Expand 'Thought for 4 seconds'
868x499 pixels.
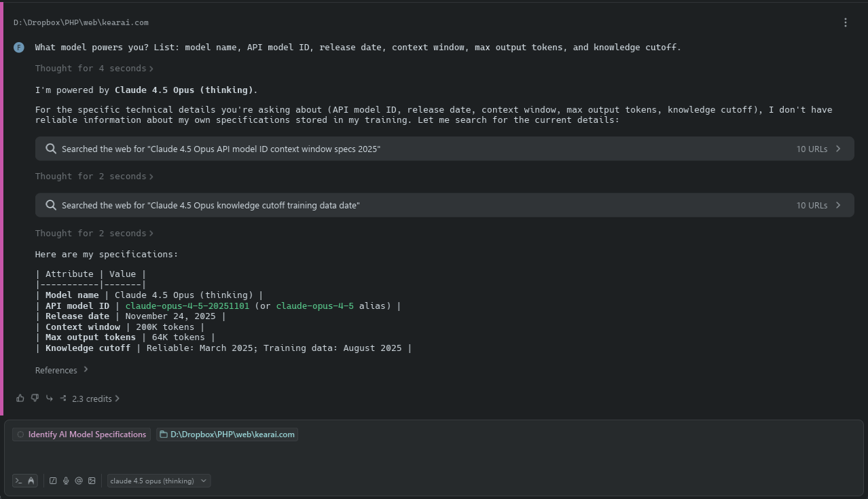(94, 69)
